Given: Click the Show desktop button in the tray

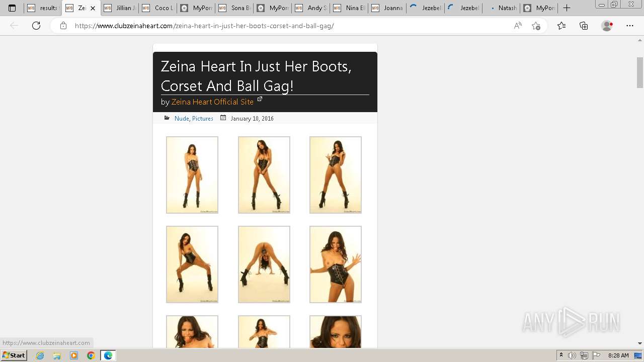Looking at the screenshot, I should (638, 355).
